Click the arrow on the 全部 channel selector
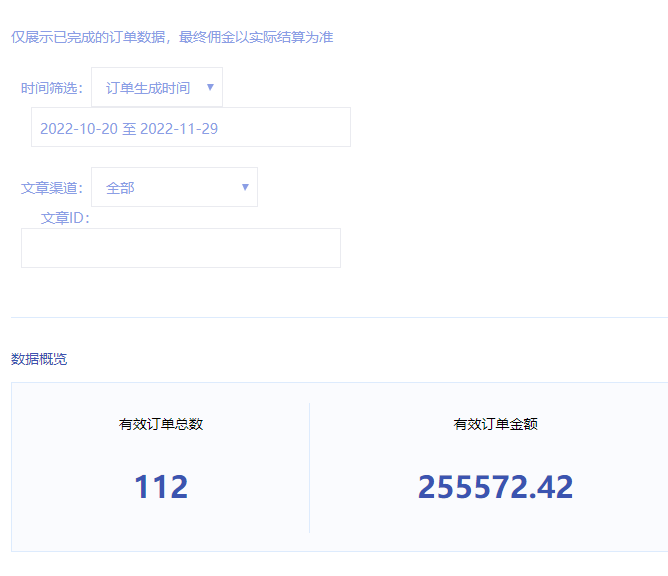 point(245,187)
